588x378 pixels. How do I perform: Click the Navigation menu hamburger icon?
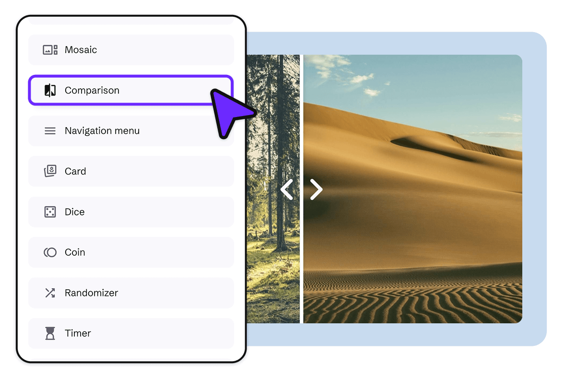(50, 130)
